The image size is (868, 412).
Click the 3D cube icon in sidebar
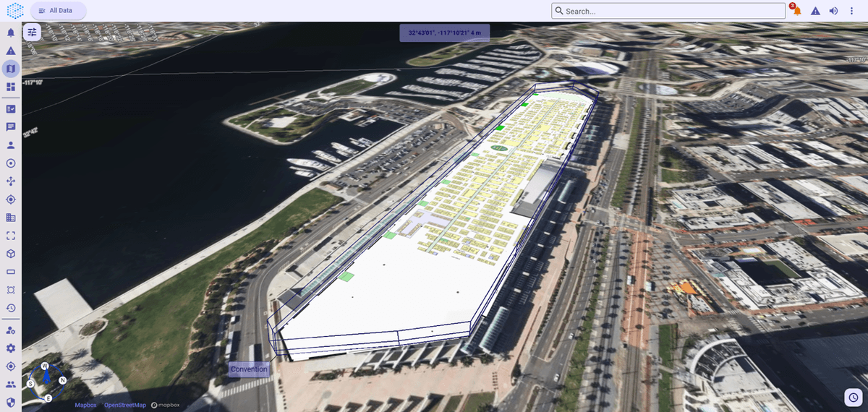pyautogui.click(x=11, y=254)
